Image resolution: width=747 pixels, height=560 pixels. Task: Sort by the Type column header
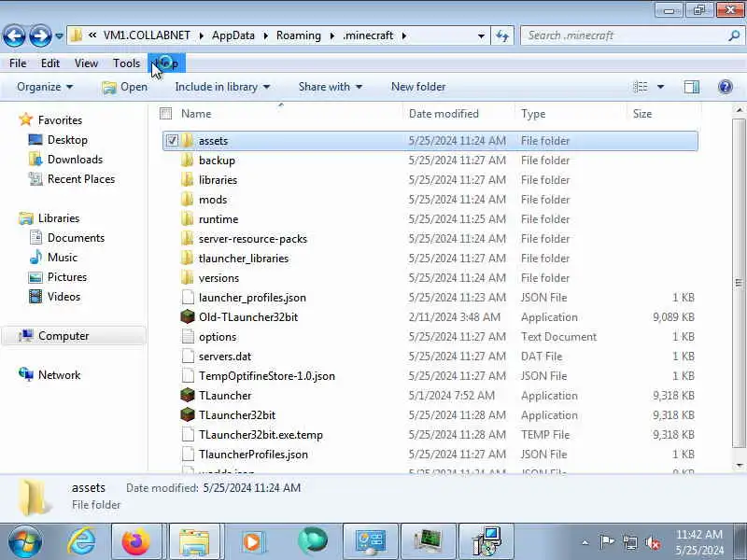533,114
